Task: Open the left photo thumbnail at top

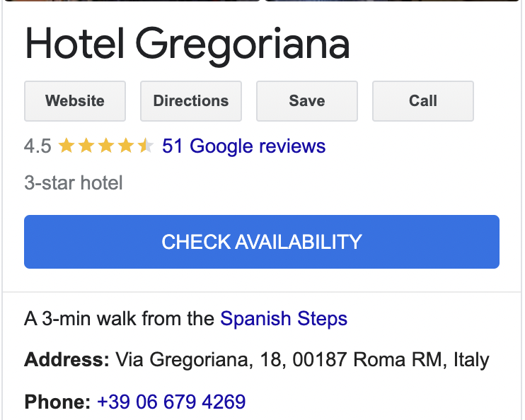Action: (131, 1)
